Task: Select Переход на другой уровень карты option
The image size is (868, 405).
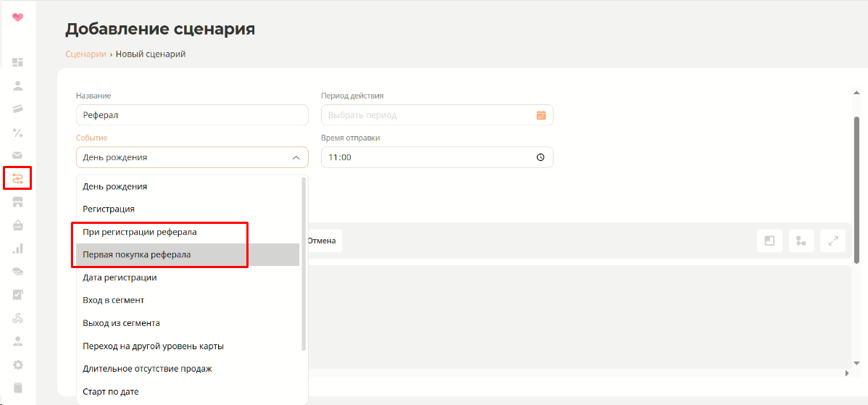Action: click(x=188, y=346)
